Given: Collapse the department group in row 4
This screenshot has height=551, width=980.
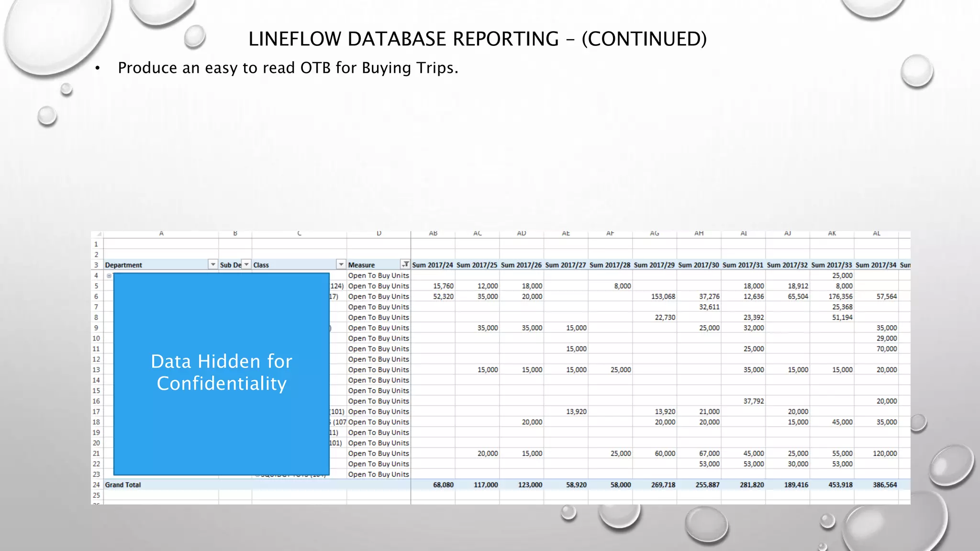Looking at the screenshot, I should [x=109, y=275].
